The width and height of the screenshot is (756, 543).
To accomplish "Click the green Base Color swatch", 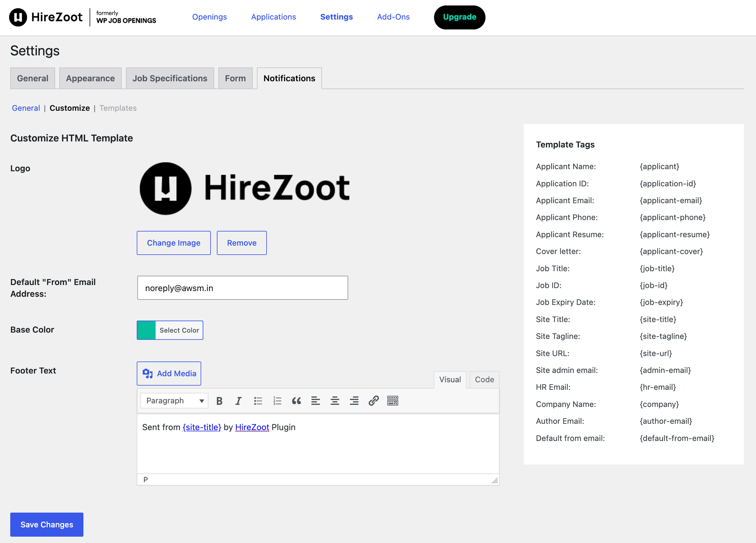I will coord(146,330).
